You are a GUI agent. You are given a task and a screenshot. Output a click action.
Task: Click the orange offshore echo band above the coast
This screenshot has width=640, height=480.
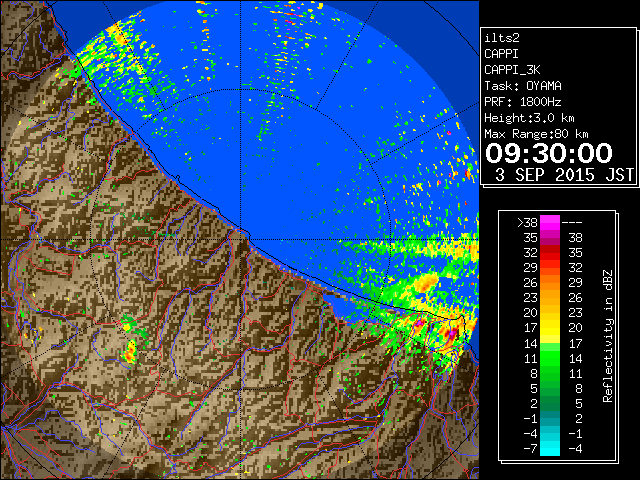(x=424, y=282)
